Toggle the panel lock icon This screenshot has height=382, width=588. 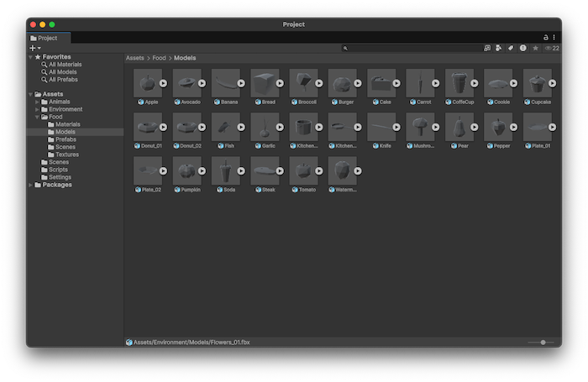point(545,38)
